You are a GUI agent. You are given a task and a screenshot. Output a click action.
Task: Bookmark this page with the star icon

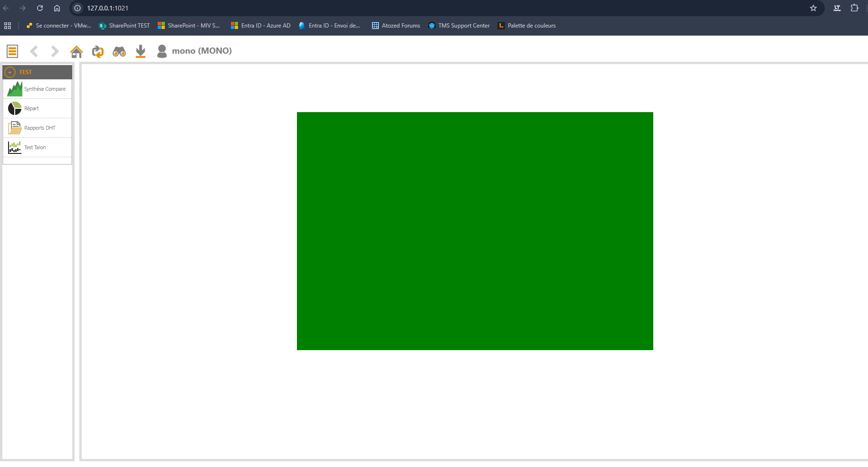[x=813, y=8]
